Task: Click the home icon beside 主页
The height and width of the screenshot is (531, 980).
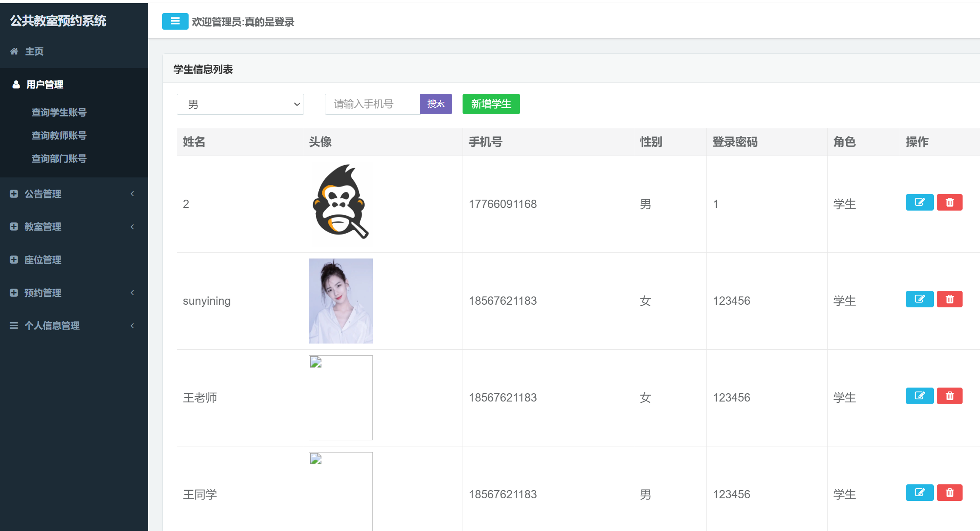Action: point(14,51)
